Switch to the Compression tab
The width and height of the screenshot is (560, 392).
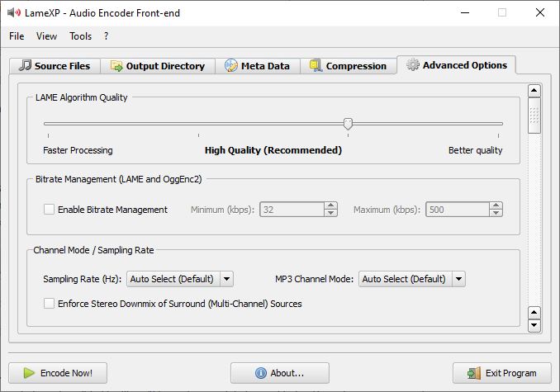[349, 66]
